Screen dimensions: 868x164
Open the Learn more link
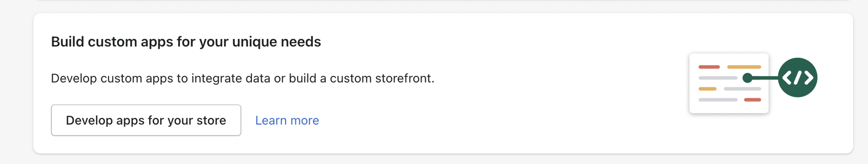pyautogui.click(x=287, y=121)
